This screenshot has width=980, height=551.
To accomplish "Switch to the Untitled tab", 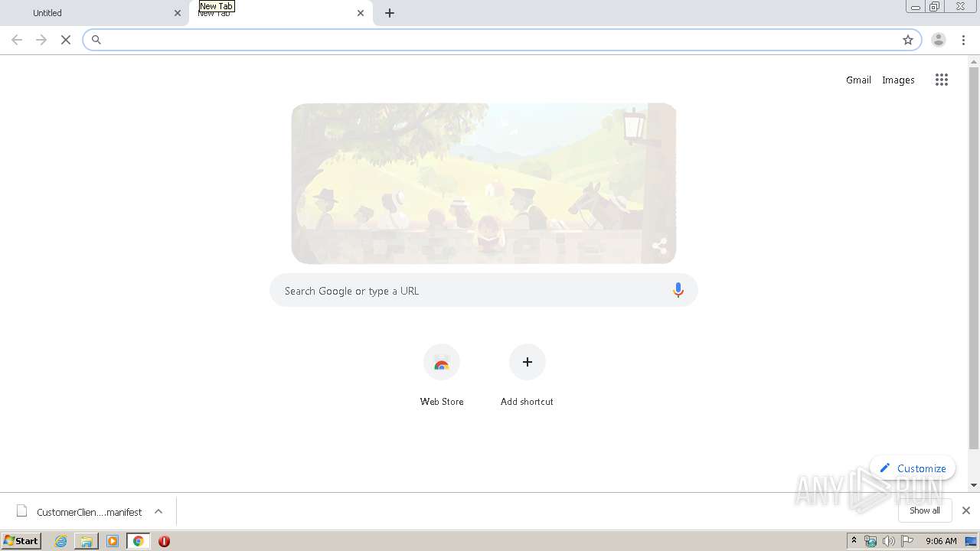I will click(94, 13).
